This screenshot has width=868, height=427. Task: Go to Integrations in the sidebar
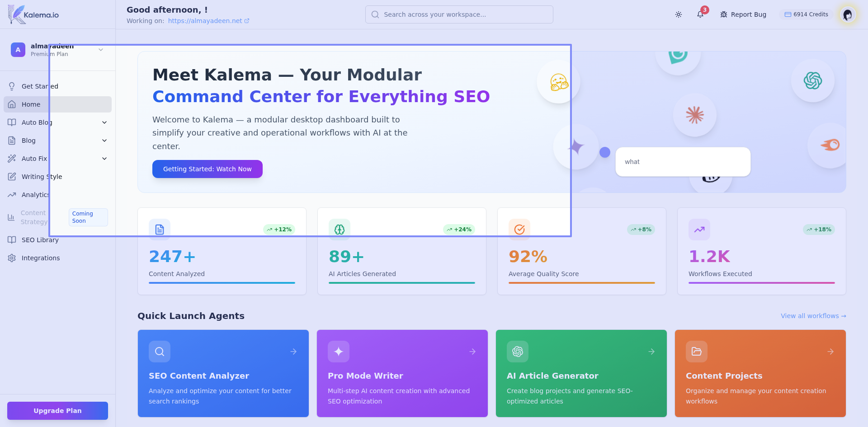click(x=40, y=258)
